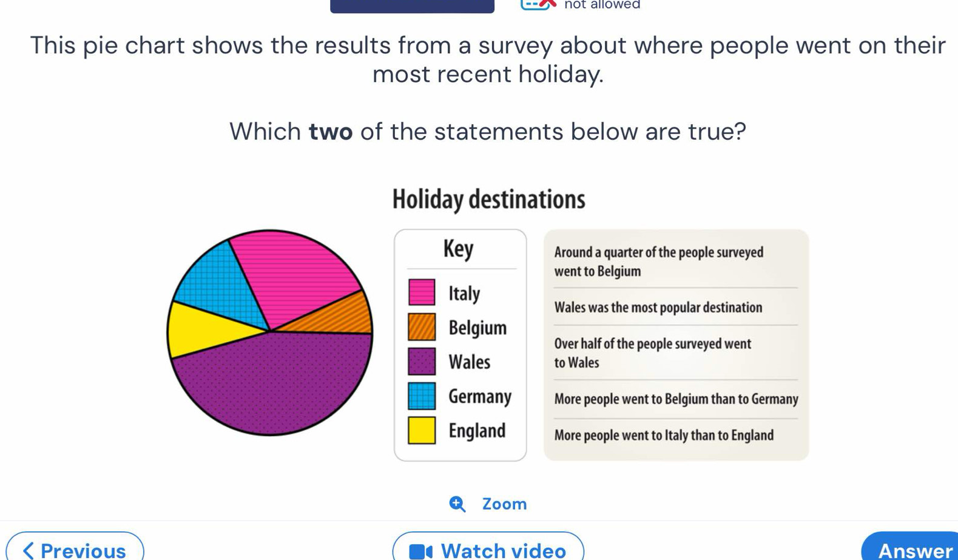Open the Watch video button

[x=488, y=549]
